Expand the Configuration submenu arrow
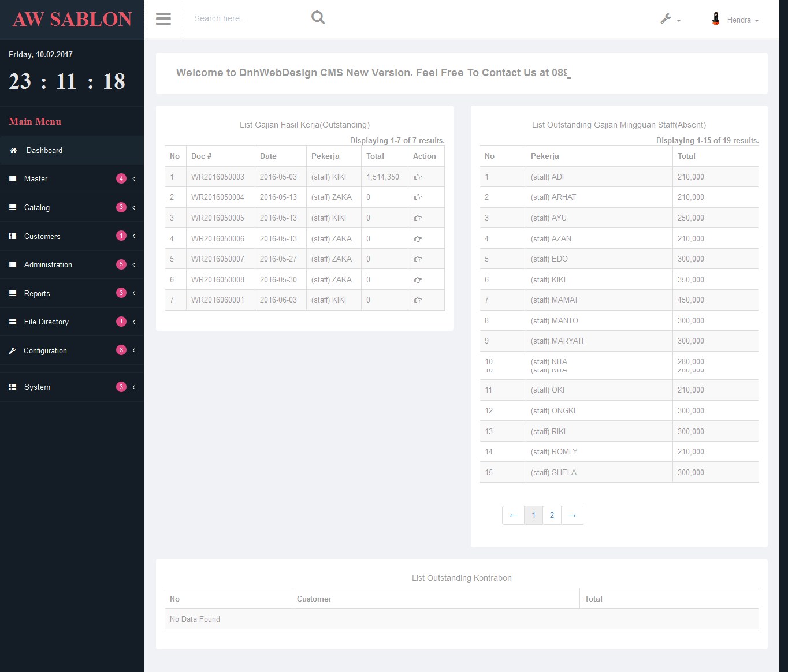 click(x=133, y=350)
